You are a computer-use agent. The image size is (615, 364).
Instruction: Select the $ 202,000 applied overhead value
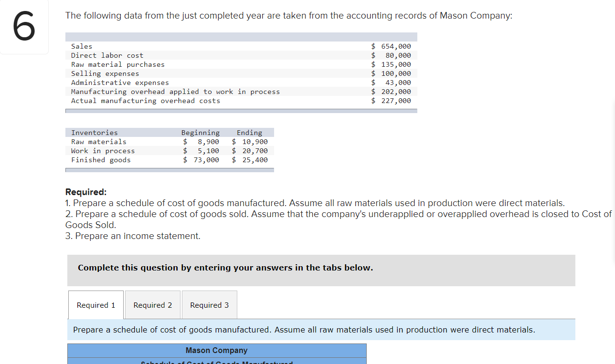(391, 92)
